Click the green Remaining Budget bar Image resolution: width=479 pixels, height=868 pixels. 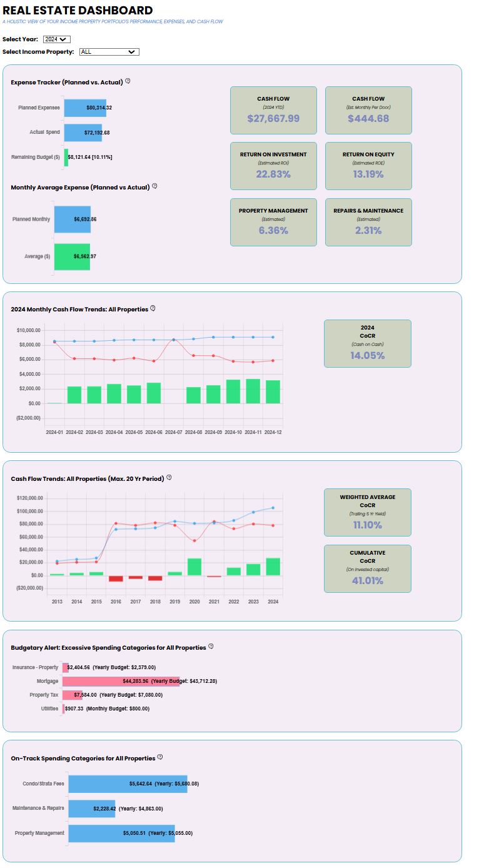66,157
